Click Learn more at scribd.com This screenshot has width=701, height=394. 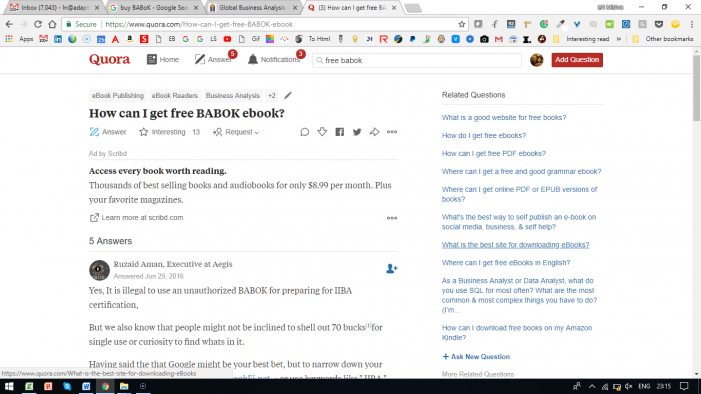tap(136, 218)
